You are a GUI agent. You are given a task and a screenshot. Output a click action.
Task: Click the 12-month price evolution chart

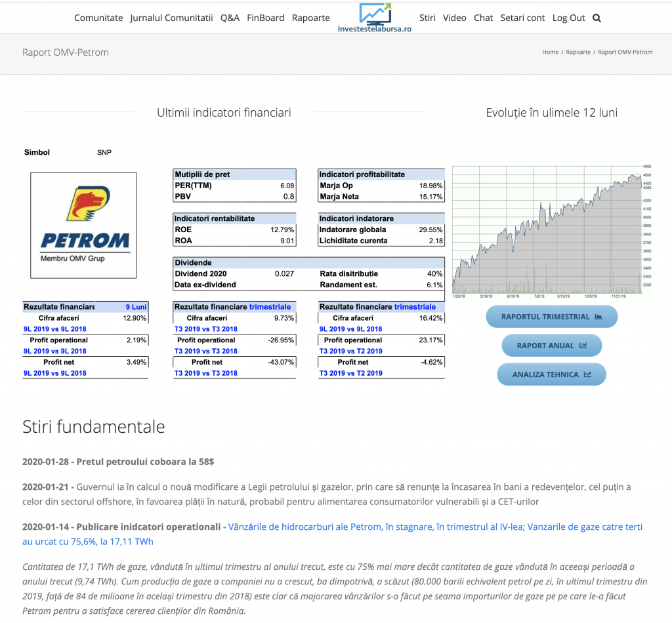(x=551, y=231)
